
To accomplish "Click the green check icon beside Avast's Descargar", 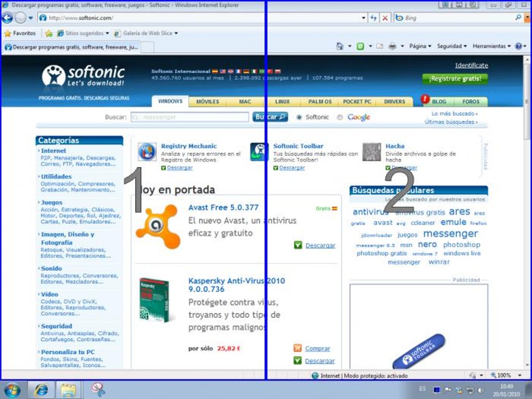I will pyautogui.click(x=298, y=245).
